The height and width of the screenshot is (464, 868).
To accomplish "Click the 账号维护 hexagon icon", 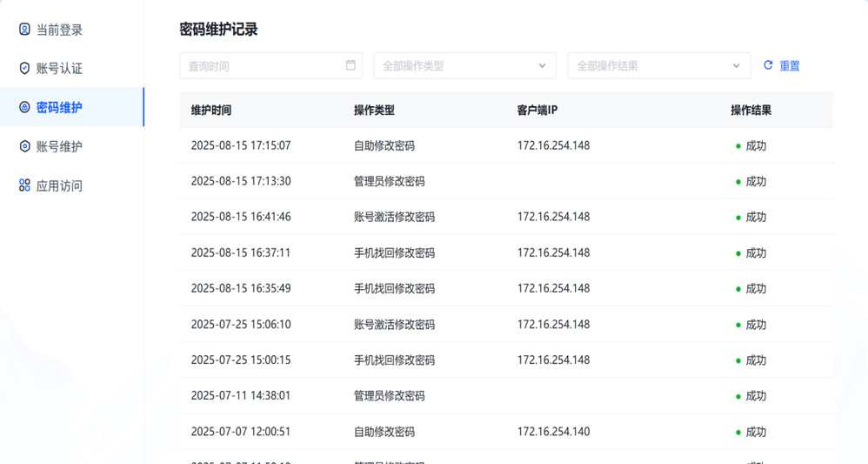I will [24, 146].
